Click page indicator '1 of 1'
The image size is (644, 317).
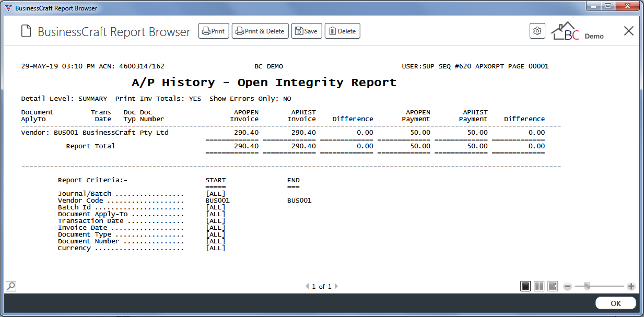coord(322,287)
